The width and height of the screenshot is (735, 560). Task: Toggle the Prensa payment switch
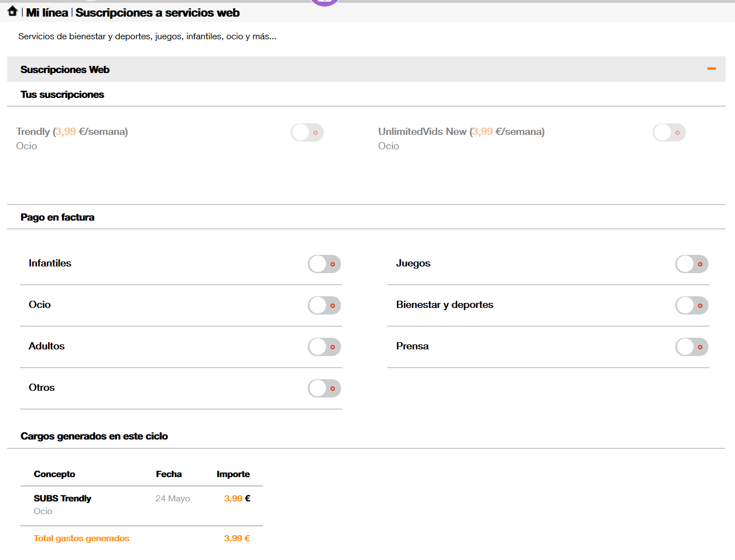coord(692,347)
